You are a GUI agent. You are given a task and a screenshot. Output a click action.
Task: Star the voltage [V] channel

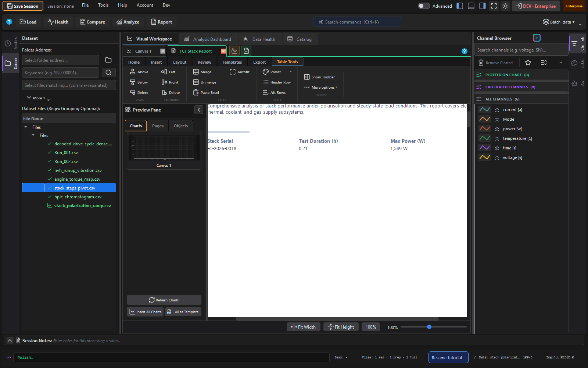click(x=497, y=158)
